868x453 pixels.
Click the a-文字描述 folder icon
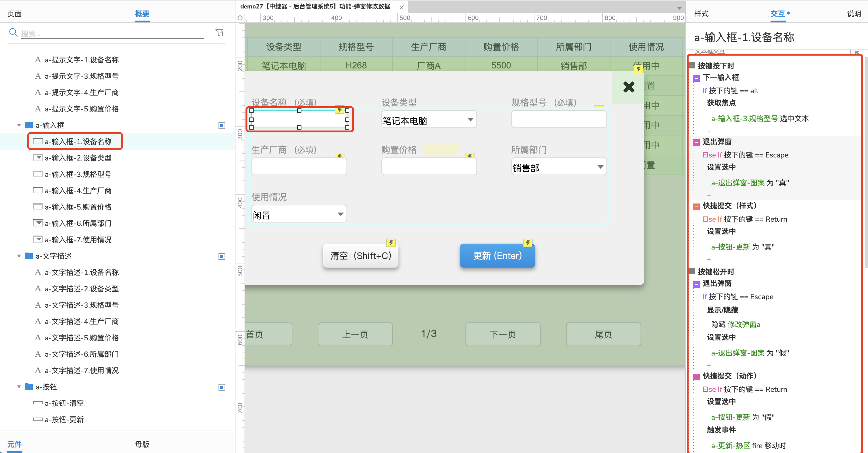click(29, 256)
